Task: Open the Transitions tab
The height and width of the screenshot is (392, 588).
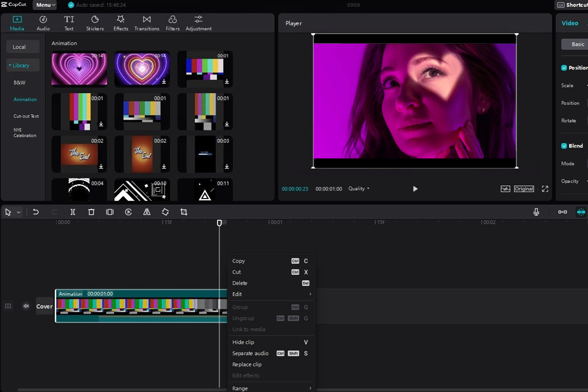Action: click(x=146, y=23)
